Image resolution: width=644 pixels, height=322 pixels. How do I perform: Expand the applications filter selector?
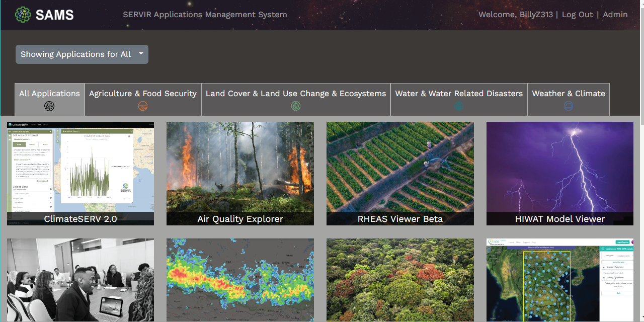pos(141,54)
